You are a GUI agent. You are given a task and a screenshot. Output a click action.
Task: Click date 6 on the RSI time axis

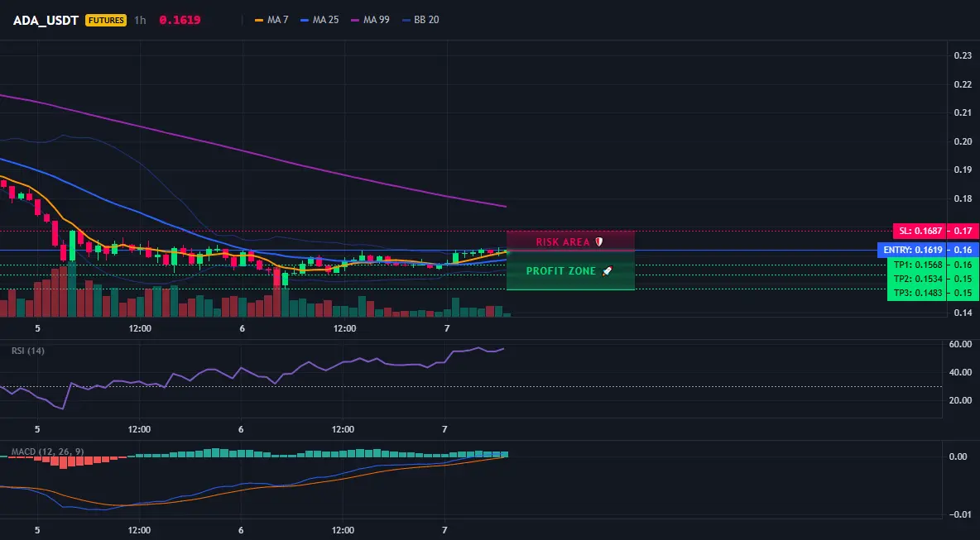point(241,429)
